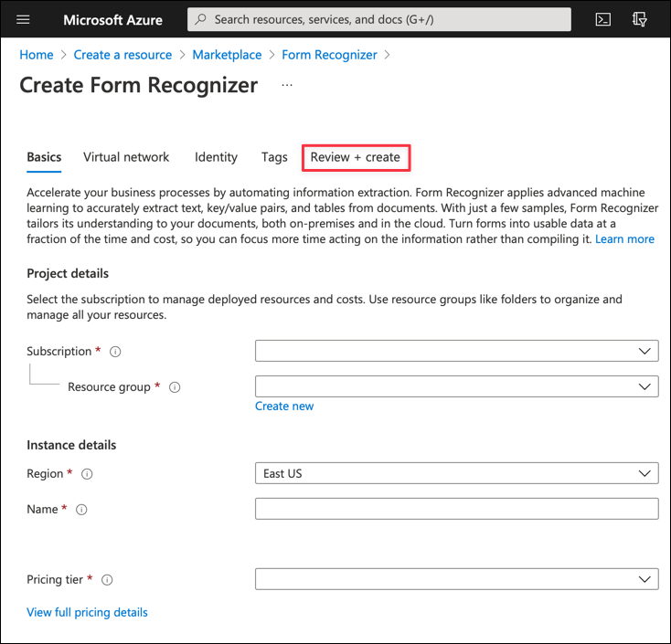Open the Create a resource breadcrumb
The width and height of the screenshot is (671, 644).
[x=122, y=55]
